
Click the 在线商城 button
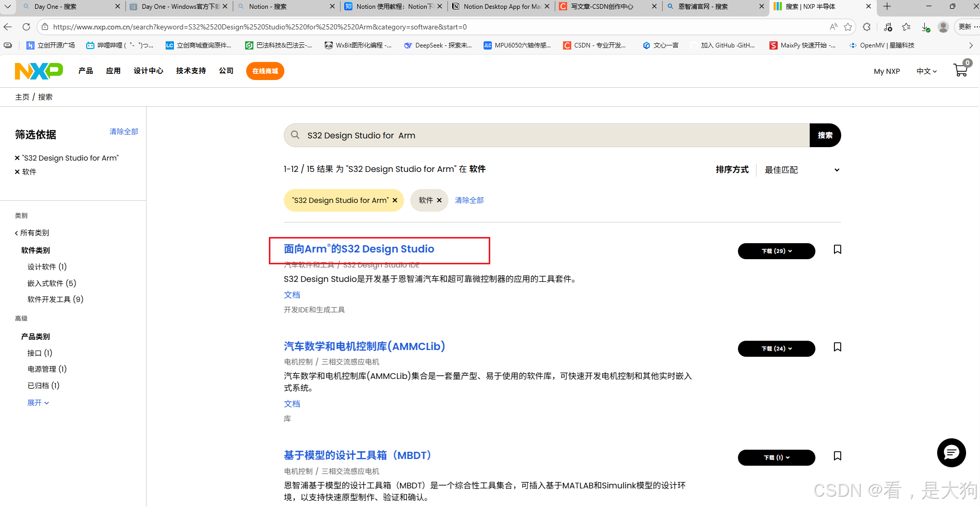click(265, 71)
